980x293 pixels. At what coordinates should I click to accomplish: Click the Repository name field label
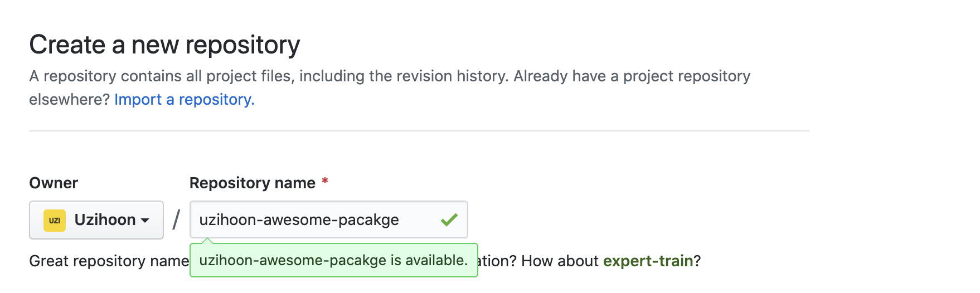pos(253,183)
